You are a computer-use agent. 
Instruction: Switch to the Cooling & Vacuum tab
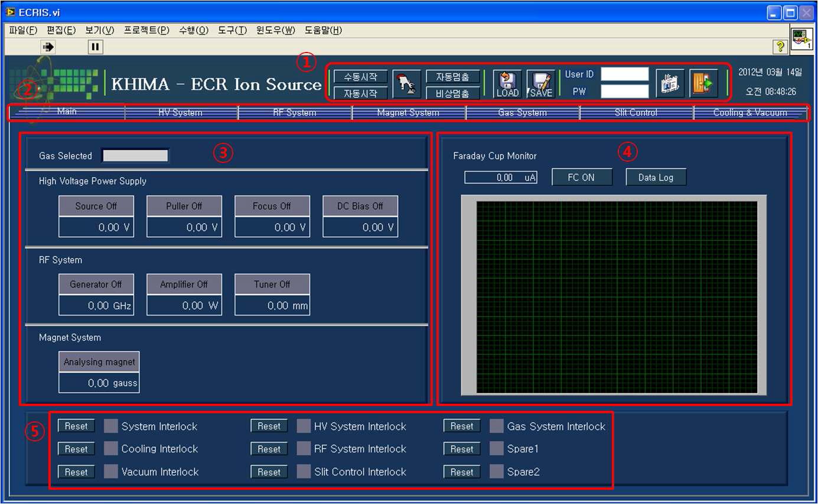point(750,112)
